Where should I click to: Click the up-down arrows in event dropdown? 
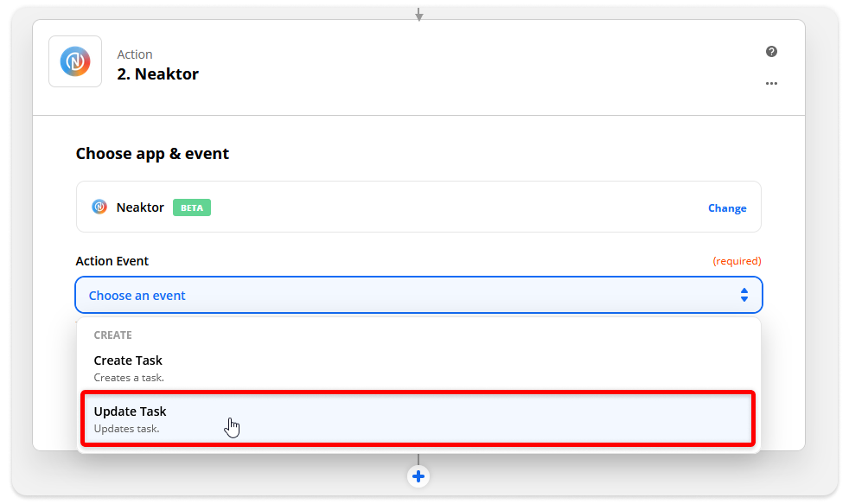(x=744, y=295)
